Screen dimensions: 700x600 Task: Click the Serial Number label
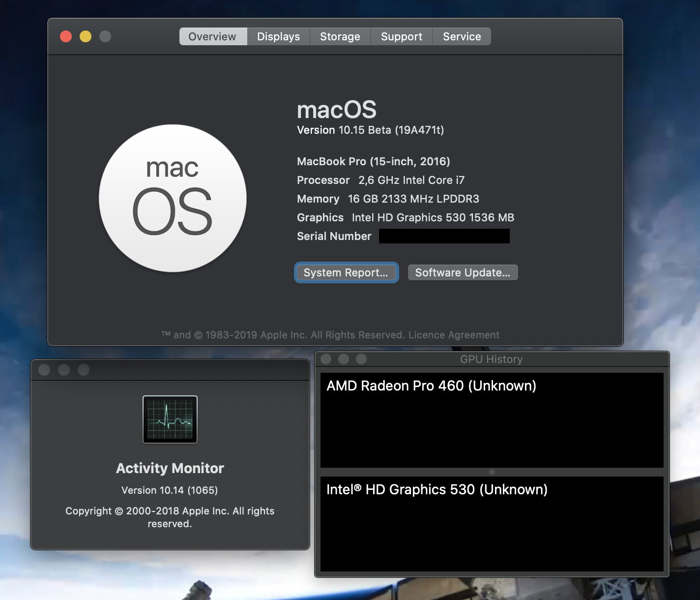pos(334,236)
